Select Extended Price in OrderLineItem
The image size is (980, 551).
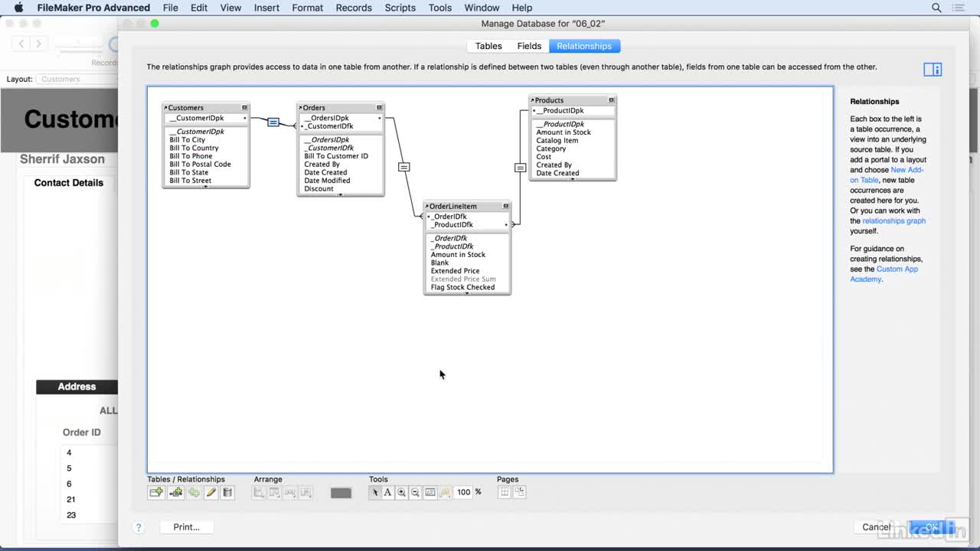455,271
